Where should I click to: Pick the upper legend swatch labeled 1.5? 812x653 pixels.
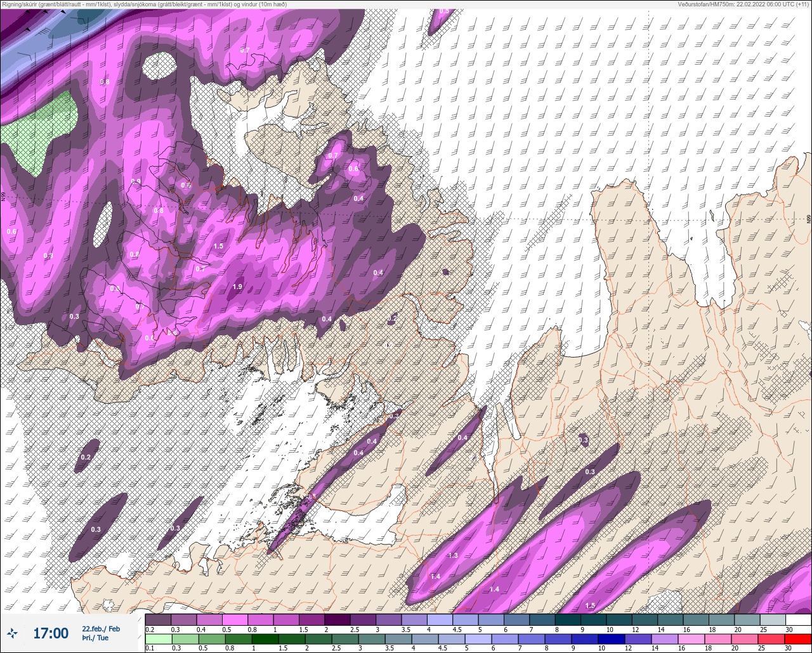[311, 619]
